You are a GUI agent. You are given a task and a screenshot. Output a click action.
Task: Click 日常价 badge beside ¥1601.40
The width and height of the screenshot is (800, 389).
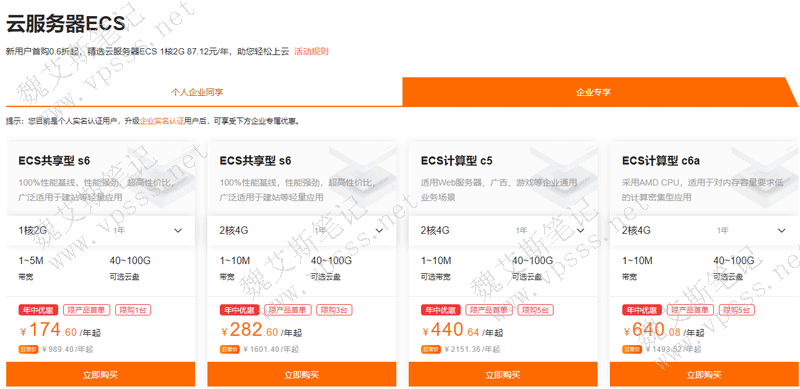[229, 349]
